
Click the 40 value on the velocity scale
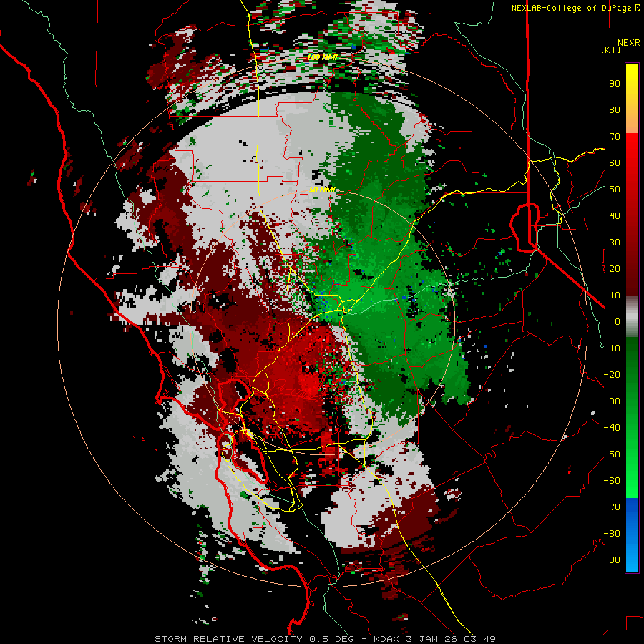coord(615,216)
